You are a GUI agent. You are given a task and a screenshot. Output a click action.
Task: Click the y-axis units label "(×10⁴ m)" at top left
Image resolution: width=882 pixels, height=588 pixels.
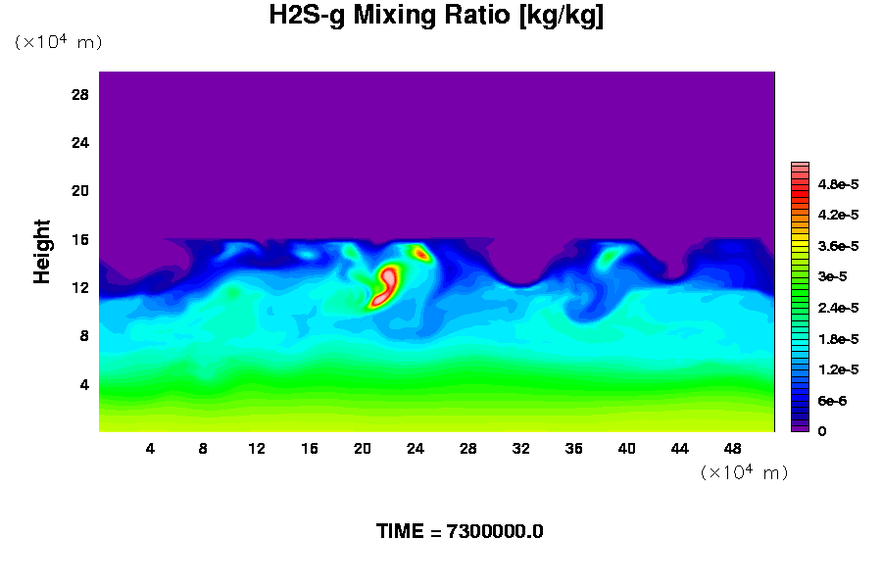point(58,42)
